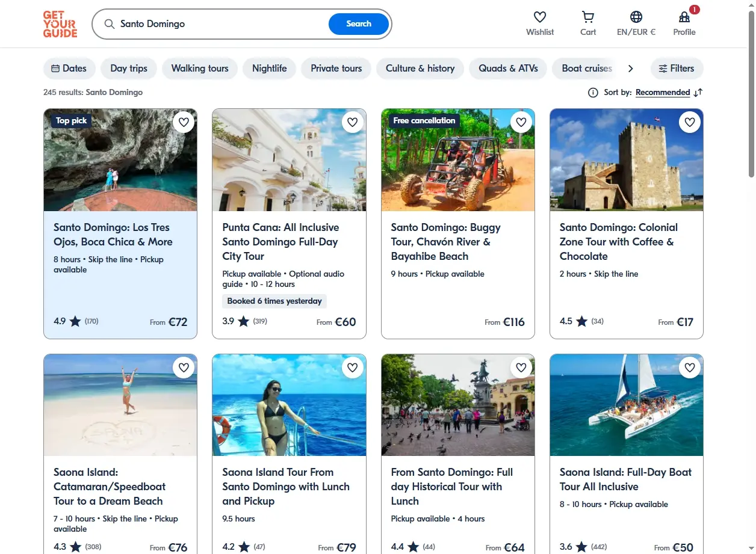756x554 pixels.
Task: Click the '245 results: Santo Domingo' text
Action: click(x=93, y=93)
